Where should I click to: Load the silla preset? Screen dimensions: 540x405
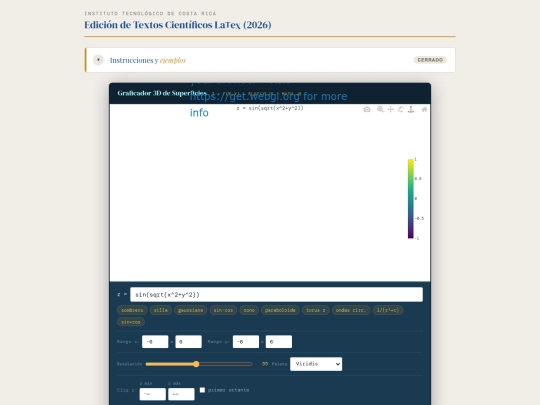pyautogui.click(x=161, y=310)
